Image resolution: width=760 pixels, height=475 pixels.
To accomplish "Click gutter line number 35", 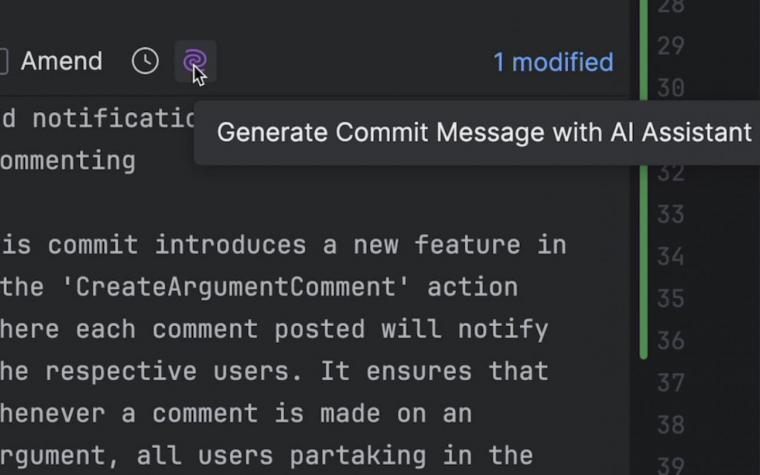I will pyautogui.click(x=671, y=299).
